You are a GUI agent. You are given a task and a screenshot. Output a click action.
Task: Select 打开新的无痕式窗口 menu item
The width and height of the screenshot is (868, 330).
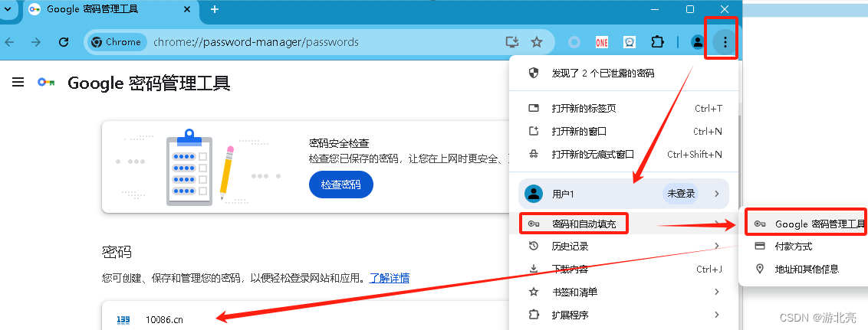[624, 154]
